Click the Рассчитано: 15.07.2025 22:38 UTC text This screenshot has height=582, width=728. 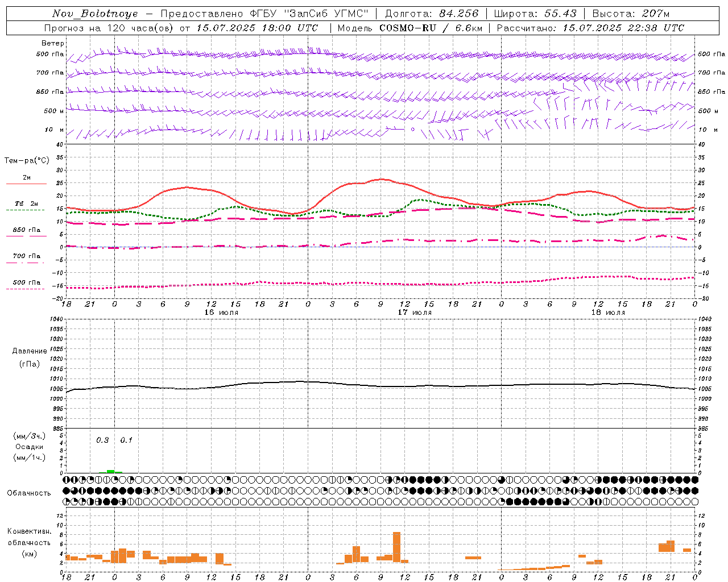[x=590, y=28]
